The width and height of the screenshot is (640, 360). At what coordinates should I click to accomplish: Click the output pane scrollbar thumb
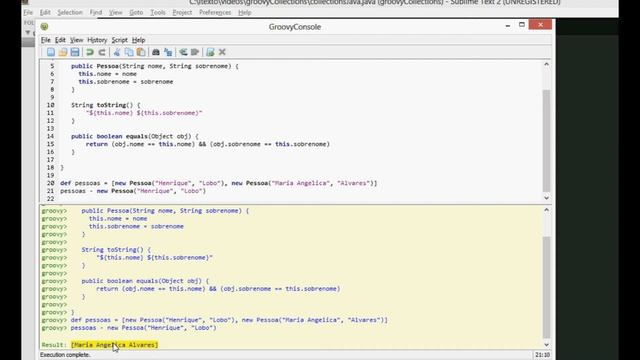(x=547, y=287)
